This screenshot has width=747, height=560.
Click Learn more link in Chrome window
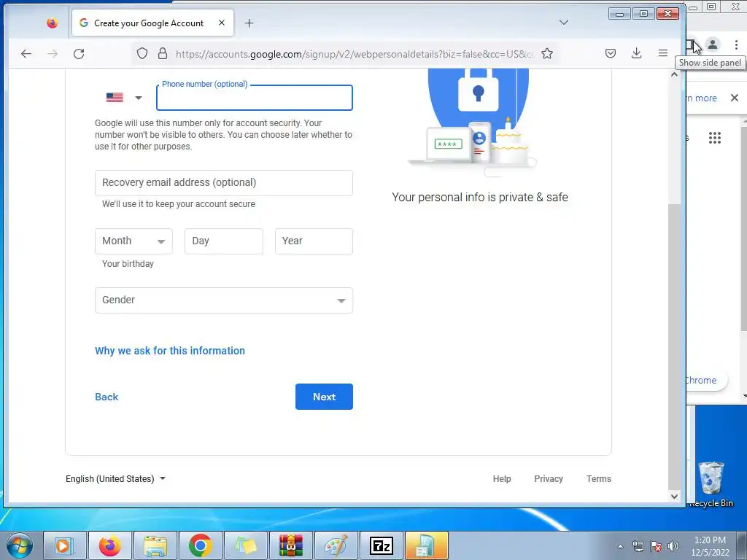click(701, 98)
